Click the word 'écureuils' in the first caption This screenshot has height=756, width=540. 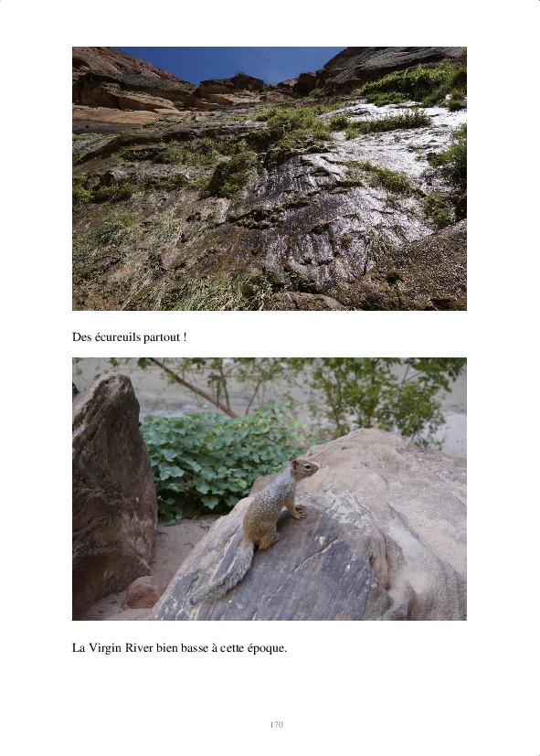pos(118,337)
